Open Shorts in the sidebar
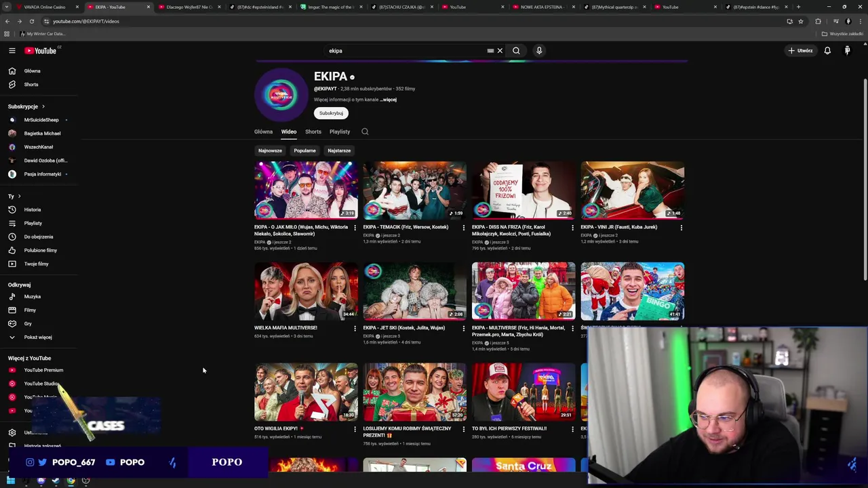 point(31,85)
